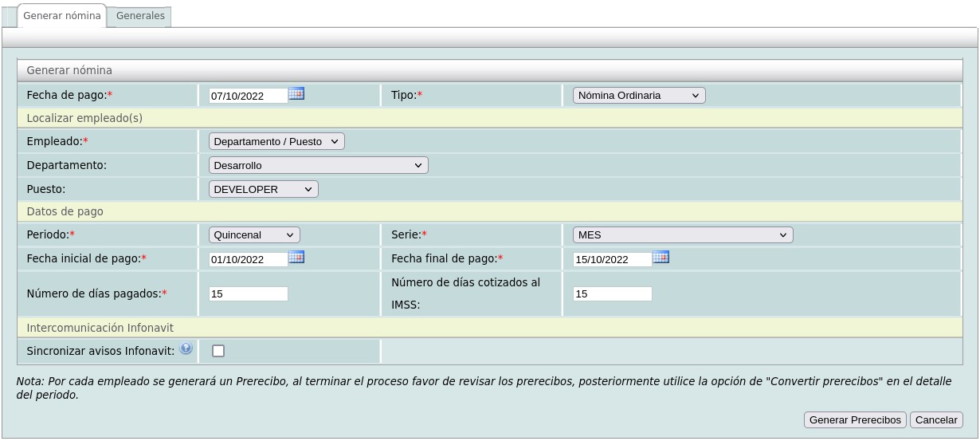Click help icon beside Sincronizar avisos Infonavit
980x441 pixels.
click(x=186, y=348)
